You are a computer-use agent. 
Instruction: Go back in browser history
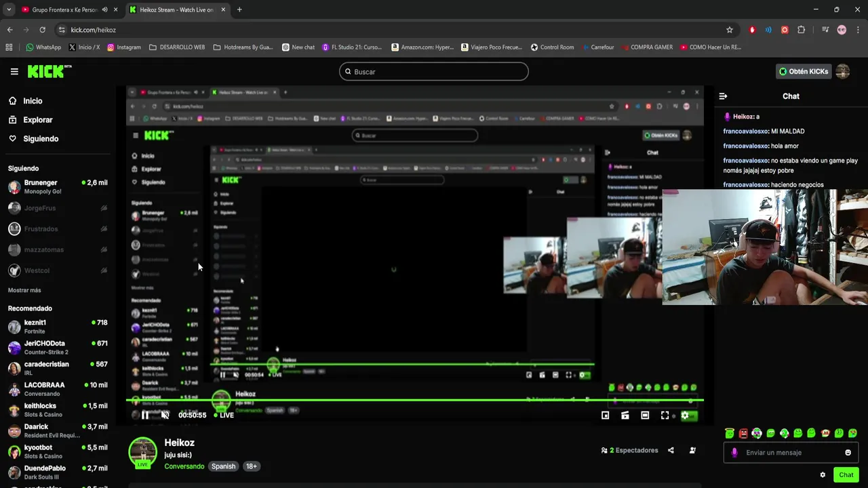(x=9, y=30)
